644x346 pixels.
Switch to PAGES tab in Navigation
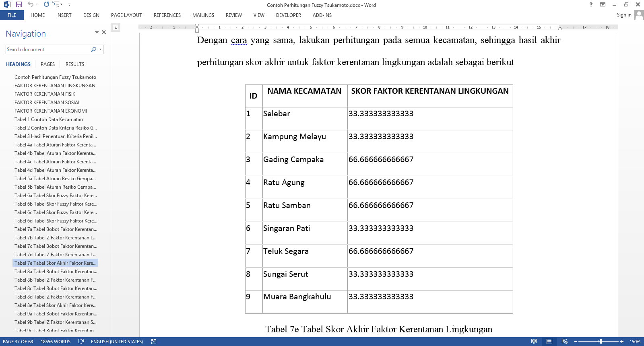click(x=47, y=64)
